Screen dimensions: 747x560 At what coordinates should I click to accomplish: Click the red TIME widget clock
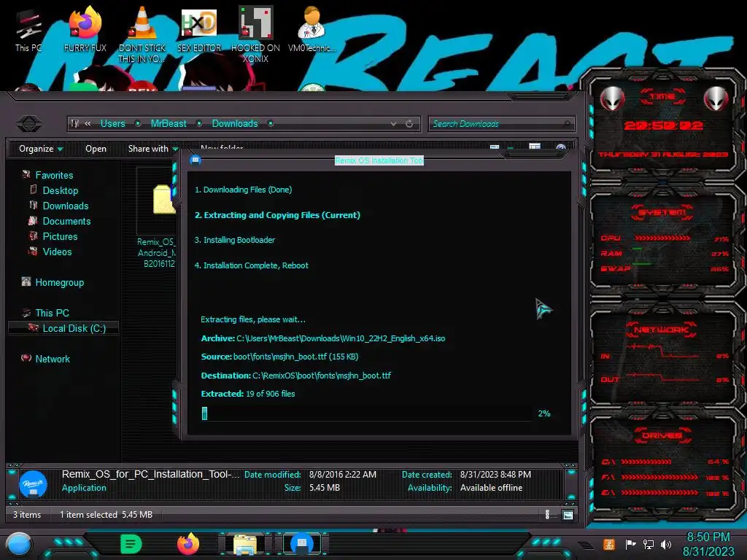click(x=662, y=125)
